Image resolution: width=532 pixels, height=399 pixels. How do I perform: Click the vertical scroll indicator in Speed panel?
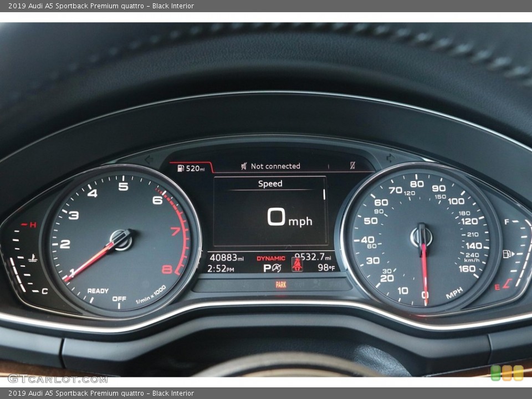324,195
